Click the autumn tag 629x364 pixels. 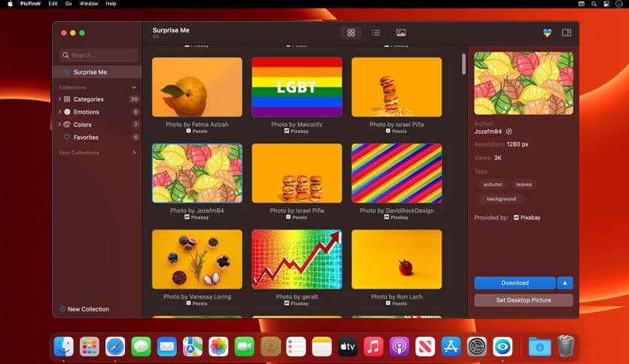pos(493,184)
